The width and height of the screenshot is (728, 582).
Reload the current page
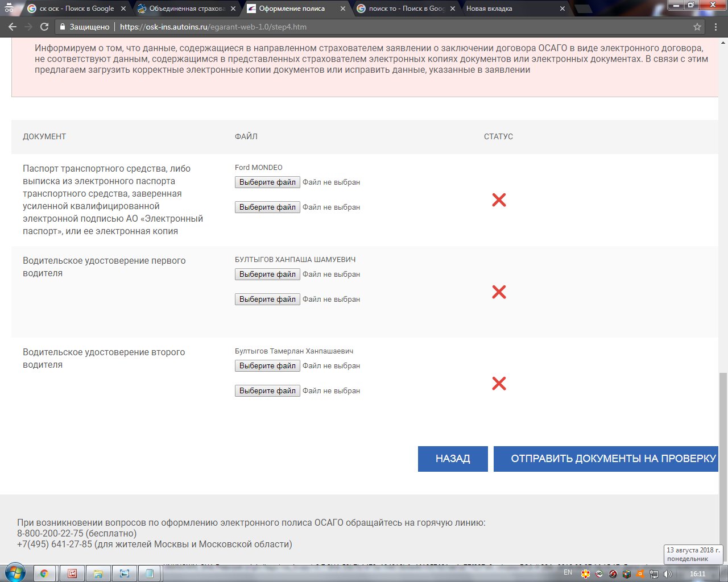tap(44, 27)
